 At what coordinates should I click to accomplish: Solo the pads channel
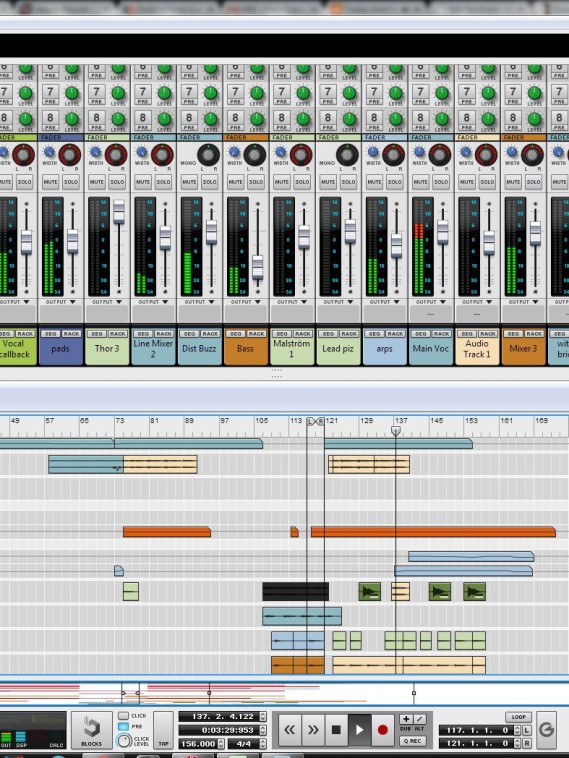click(71, 182)
